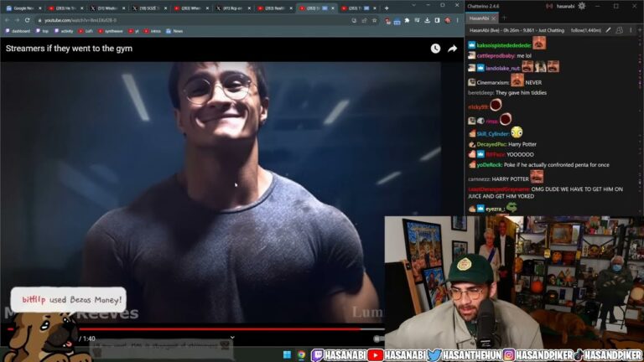
Task: Open the Chrome extensions puzzle icon
Action: [x=407, y=20]
